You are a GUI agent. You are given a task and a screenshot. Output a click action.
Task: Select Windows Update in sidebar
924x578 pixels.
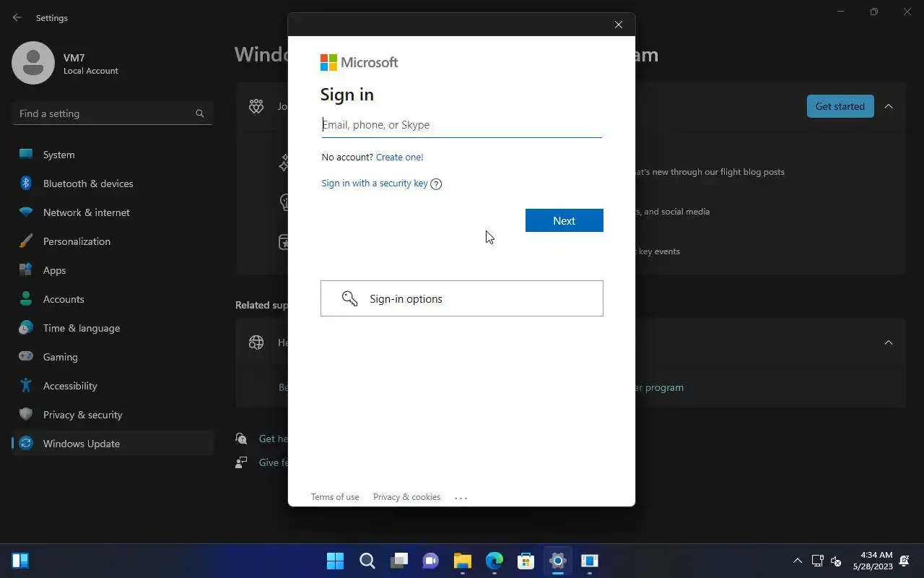click(x=113, y=444)
